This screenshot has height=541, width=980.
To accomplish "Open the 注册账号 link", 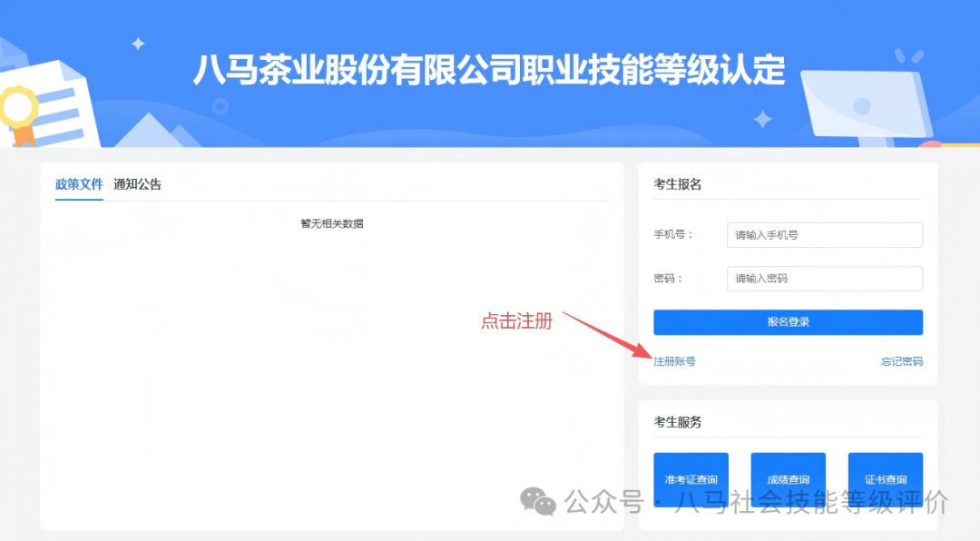I will (674, 361).
